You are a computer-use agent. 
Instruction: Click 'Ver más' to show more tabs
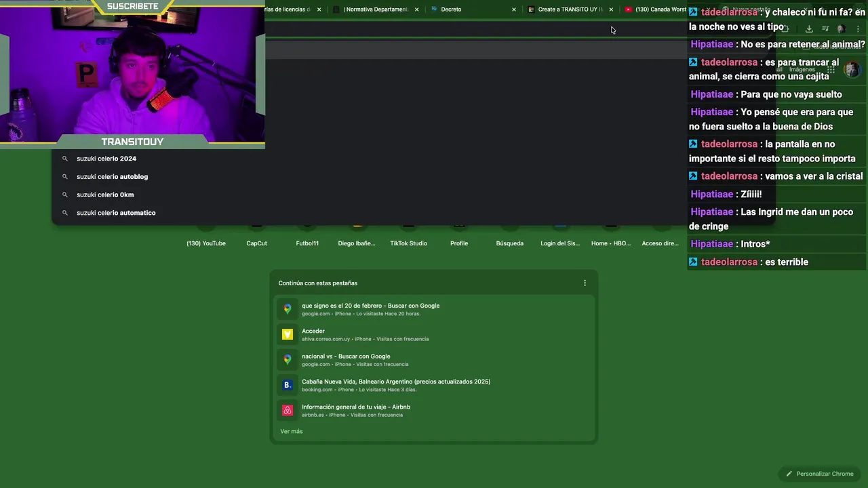pos(292,432)
